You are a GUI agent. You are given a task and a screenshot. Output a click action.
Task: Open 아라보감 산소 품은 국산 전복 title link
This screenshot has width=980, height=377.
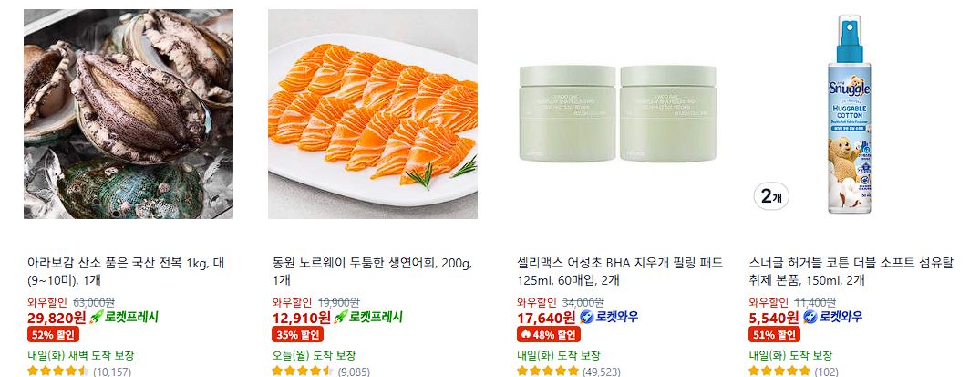click(x=126, y=271)
